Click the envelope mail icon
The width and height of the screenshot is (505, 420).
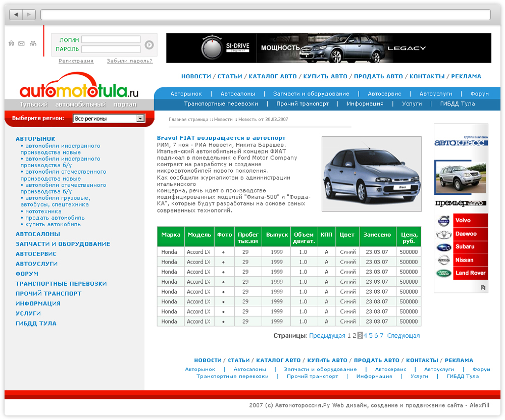tap(22, 43)
